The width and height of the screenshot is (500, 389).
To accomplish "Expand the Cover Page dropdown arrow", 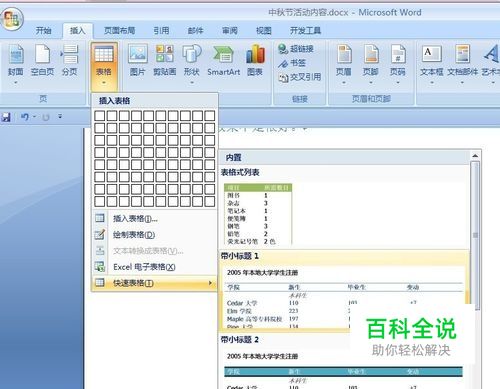I will click(x=16, y=83).
